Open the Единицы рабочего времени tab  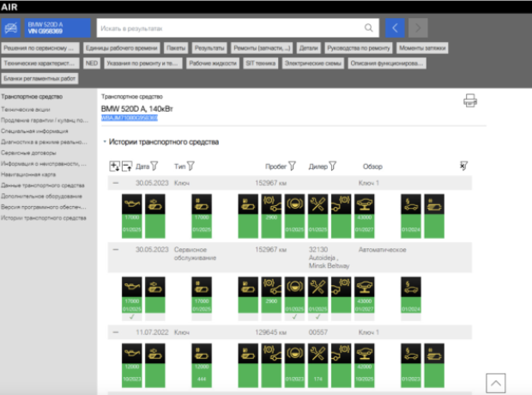[x=122, y=48]
